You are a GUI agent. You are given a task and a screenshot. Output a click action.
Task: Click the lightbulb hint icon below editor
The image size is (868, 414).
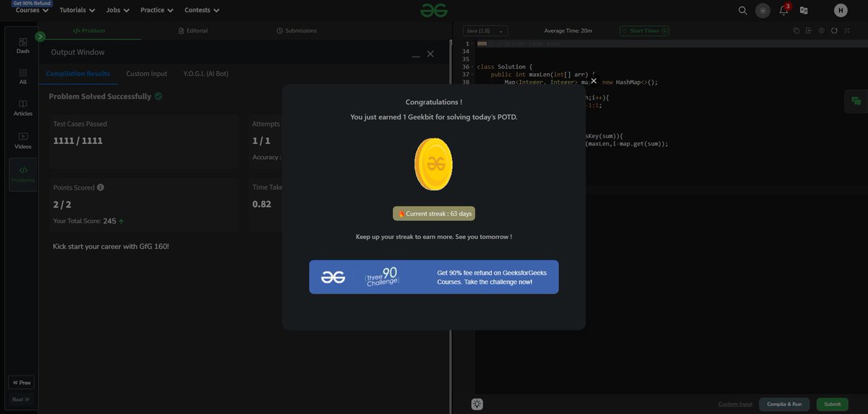(x=477, y=405)
